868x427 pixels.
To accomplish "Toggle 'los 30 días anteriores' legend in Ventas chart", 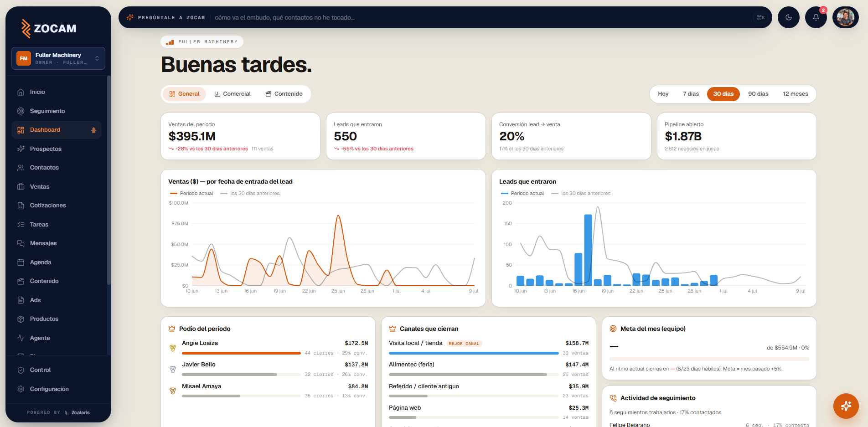I will pyautogui.click(x=250, y=193).
